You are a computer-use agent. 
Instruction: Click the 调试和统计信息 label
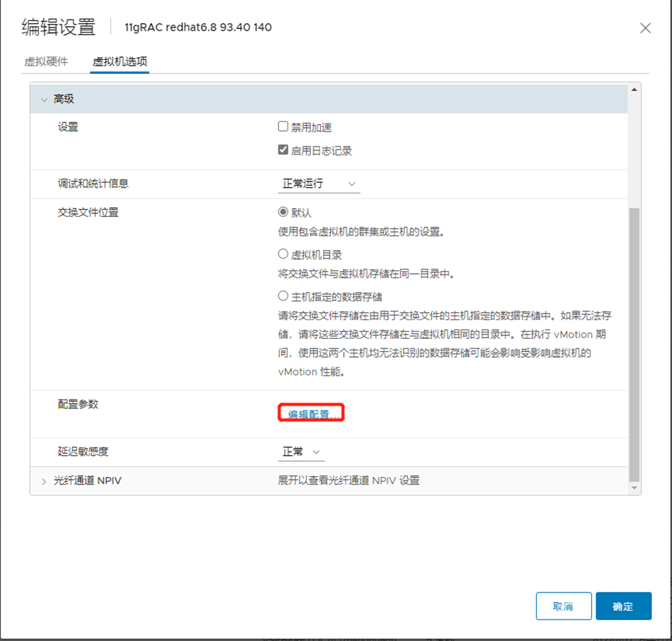point(93,184)
